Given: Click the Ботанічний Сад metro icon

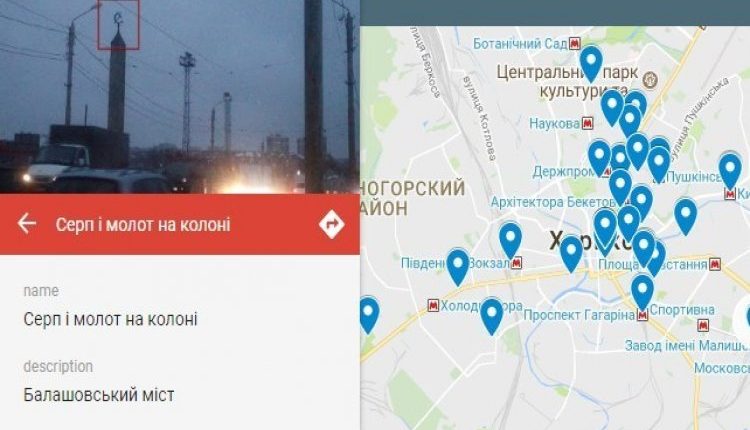Looking at the screenshot, I should point(574,44).
